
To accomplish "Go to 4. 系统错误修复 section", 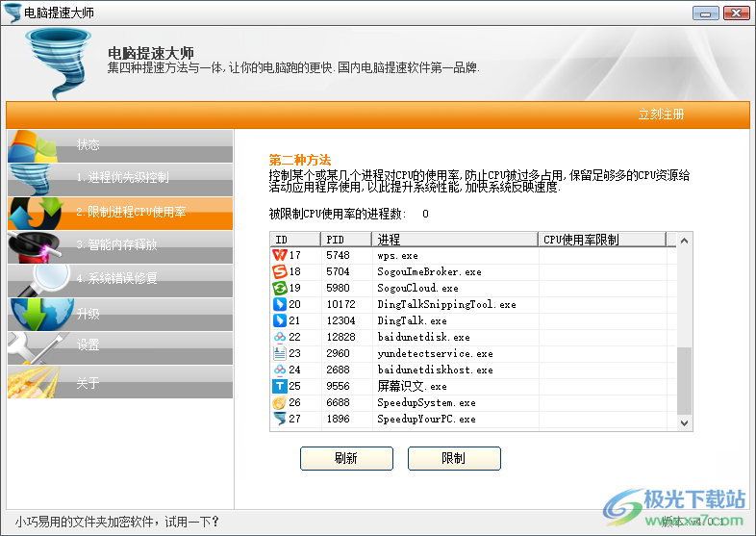I will coord(120,279).
